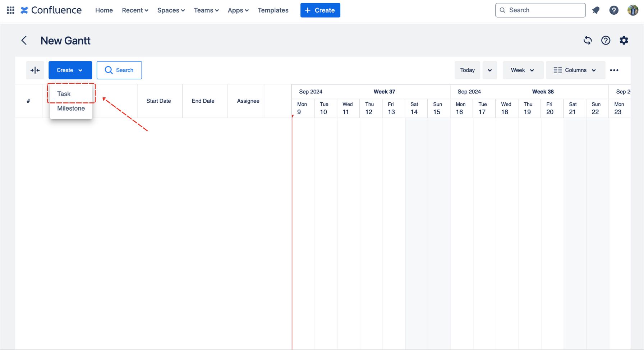
Task: Open the Templates menu item
Action: pyautogui.click(x=273, y=10)
